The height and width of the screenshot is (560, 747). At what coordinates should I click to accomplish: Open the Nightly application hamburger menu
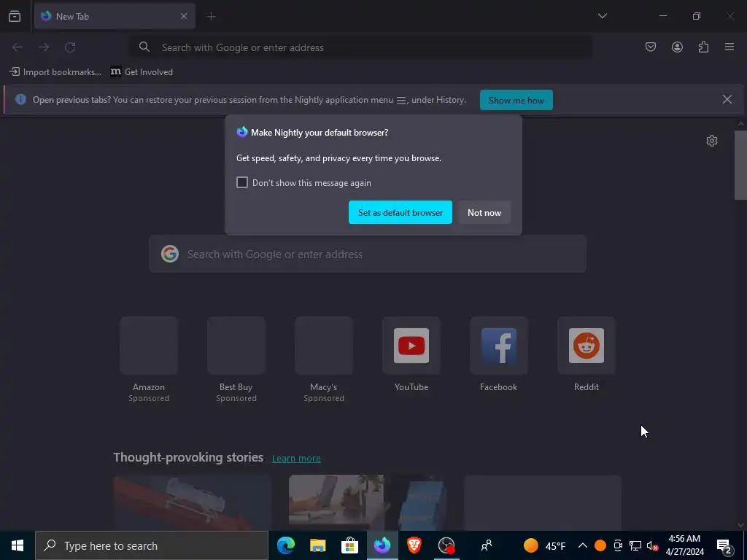click(x=729, y=47)
